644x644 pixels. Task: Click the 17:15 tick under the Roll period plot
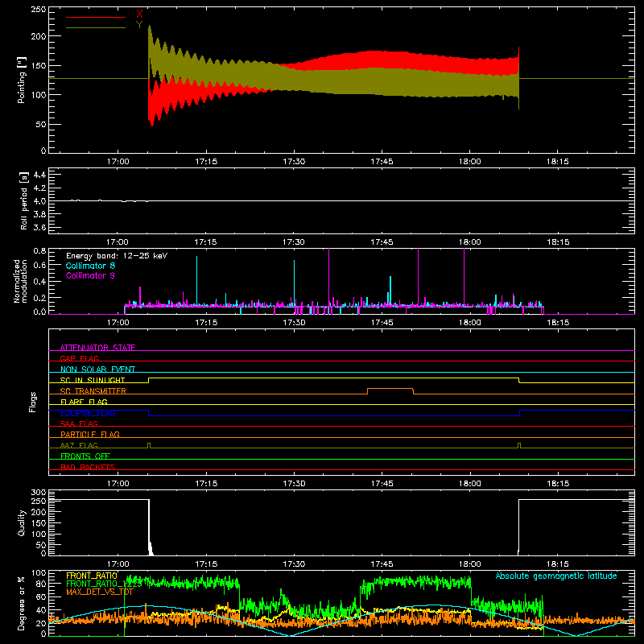(205, 242)
